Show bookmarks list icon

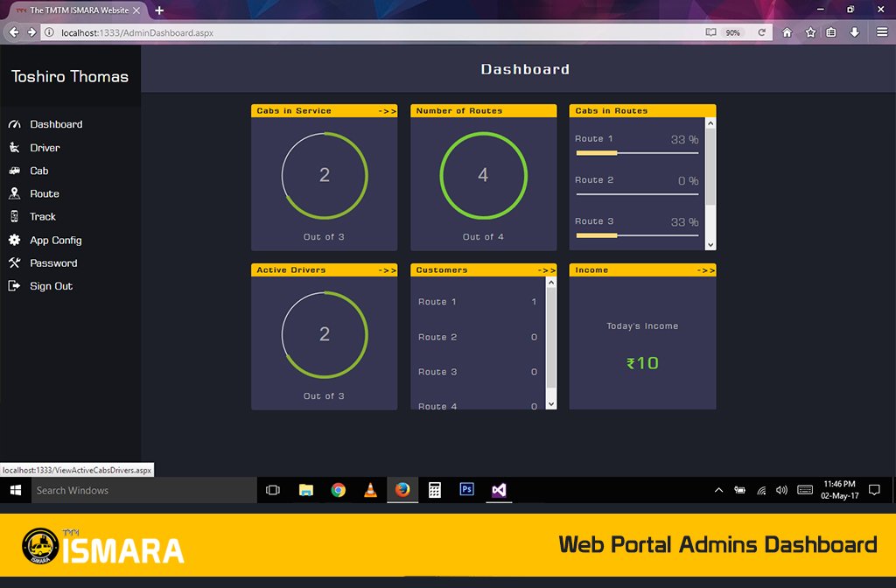pyautogui.click(x=831, y=32)
